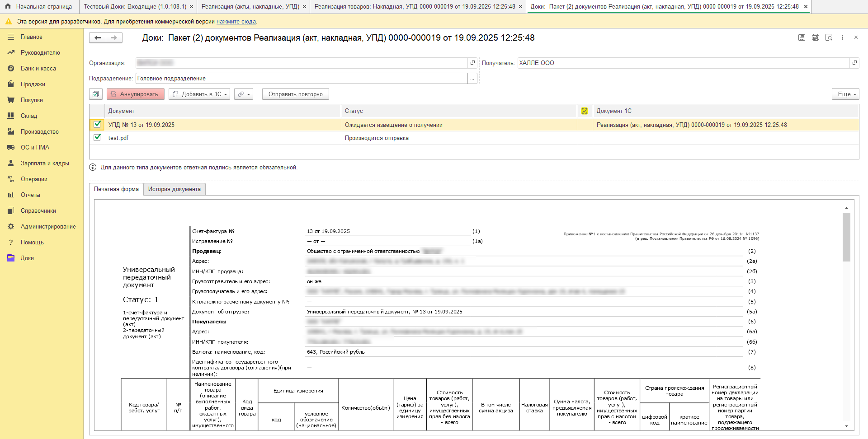868x439 pixels.
Task: Open the link attachment dropdown button
Action: 244,94
